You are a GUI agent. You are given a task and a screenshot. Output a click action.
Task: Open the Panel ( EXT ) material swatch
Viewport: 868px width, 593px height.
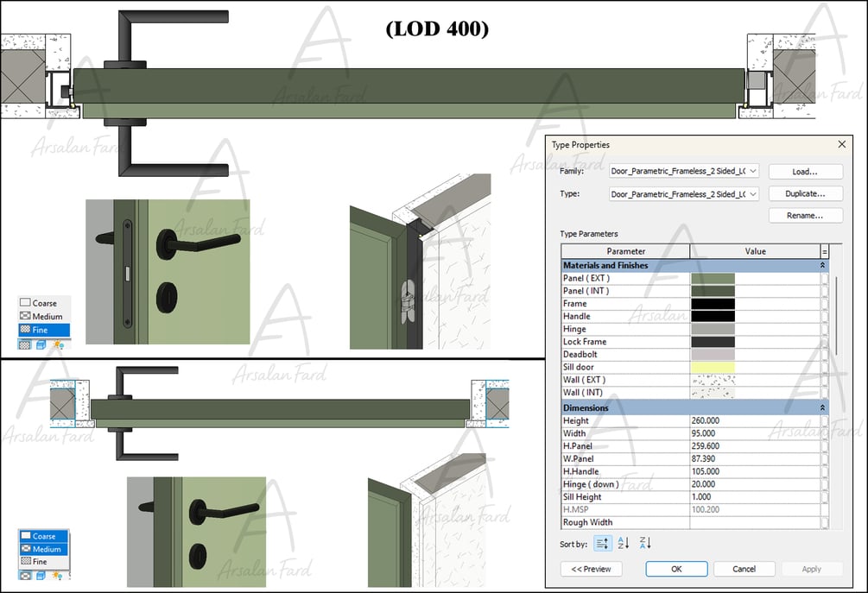[713, 278]
